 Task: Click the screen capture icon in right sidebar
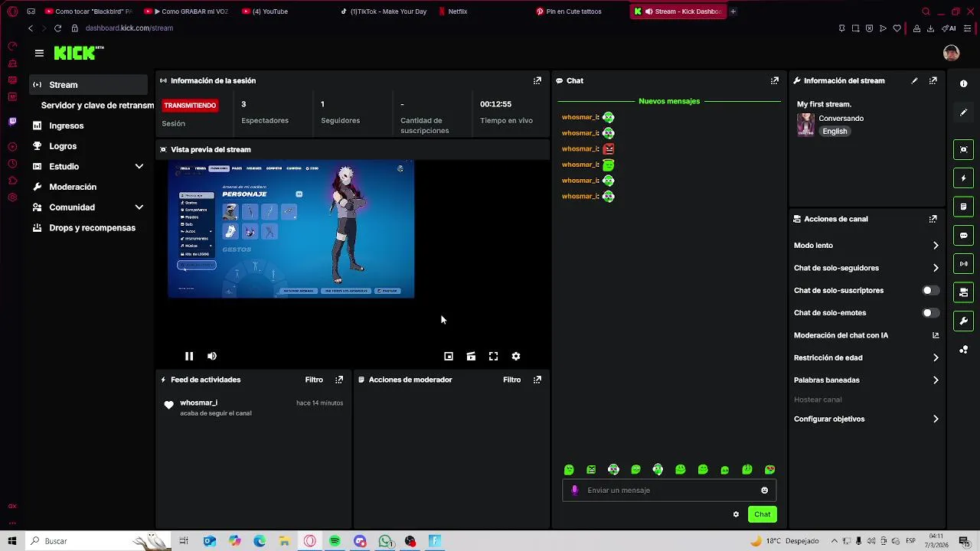pyautogui.click(x=964, y=149)
